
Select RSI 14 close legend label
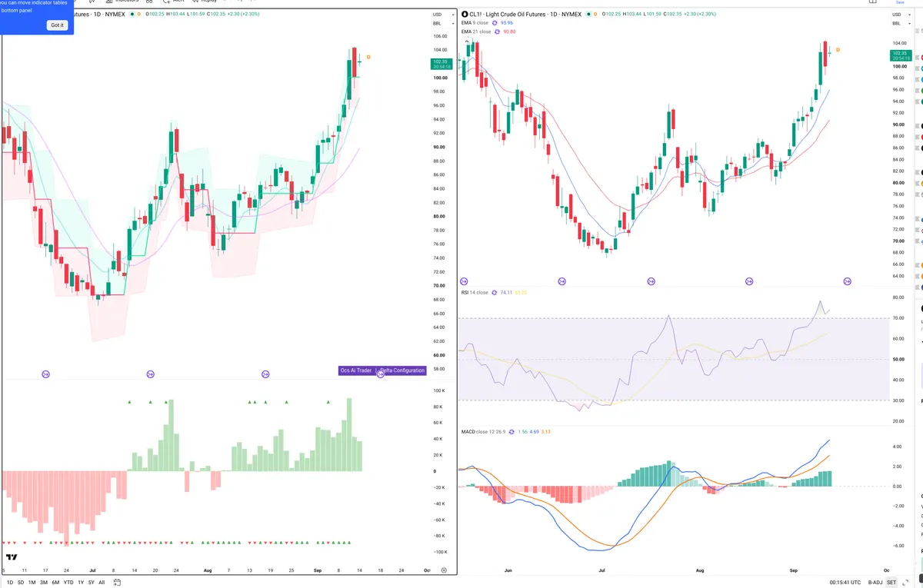[475, 293]
